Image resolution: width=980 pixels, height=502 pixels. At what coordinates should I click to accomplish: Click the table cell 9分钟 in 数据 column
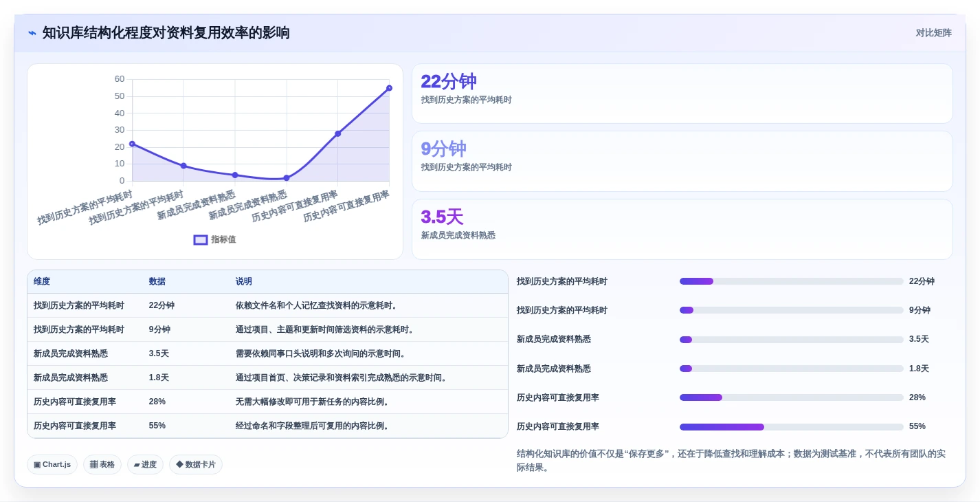[x=159, y=329]
